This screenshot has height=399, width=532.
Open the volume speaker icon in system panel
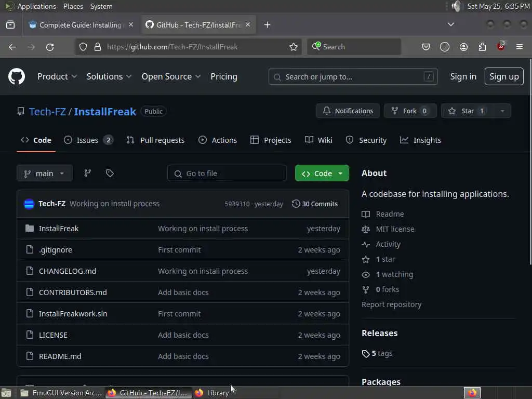pyautogui.click(x=457, y=6)
